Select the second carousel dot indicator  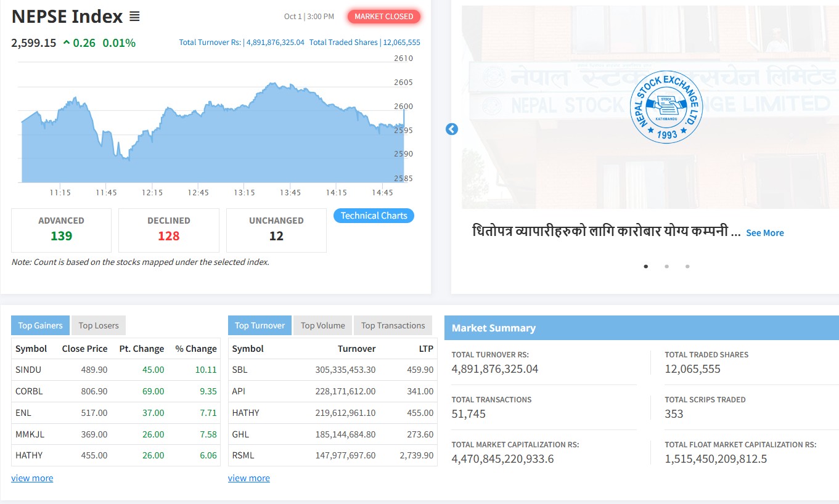click(666, 266)
